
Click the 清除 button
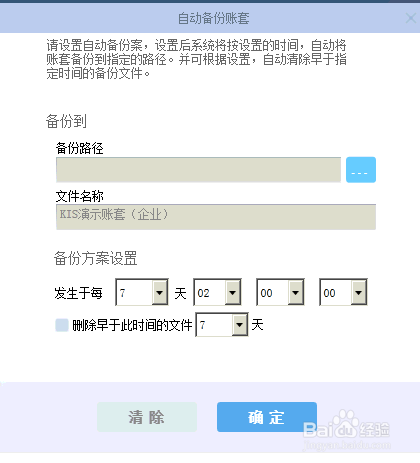(147, 417)
